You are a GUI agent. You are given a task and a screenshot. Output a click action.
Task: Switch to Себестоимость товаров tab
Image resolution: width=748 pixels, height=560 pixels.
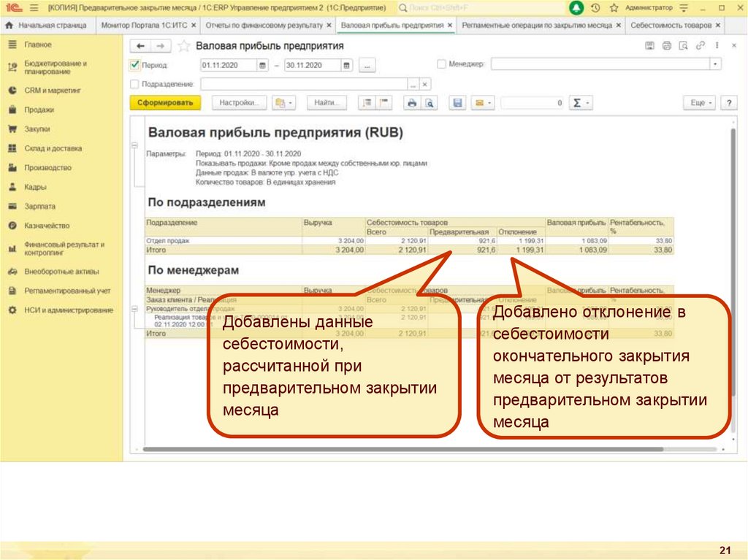(x=671, y=25)
